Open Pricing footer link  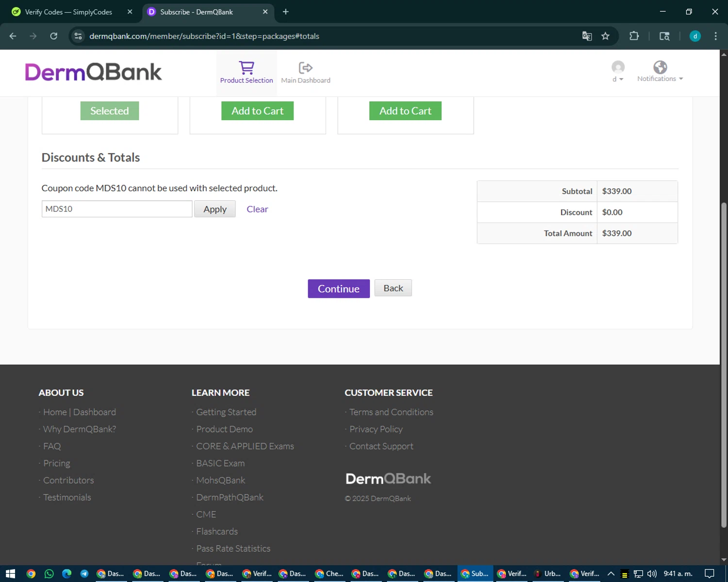tap(57, 463)
